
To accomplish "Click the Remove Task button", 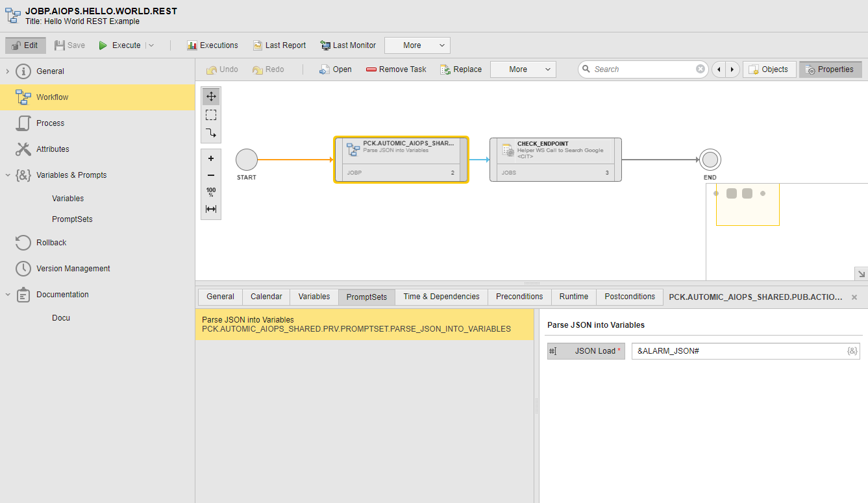I will tap(396, 69).
